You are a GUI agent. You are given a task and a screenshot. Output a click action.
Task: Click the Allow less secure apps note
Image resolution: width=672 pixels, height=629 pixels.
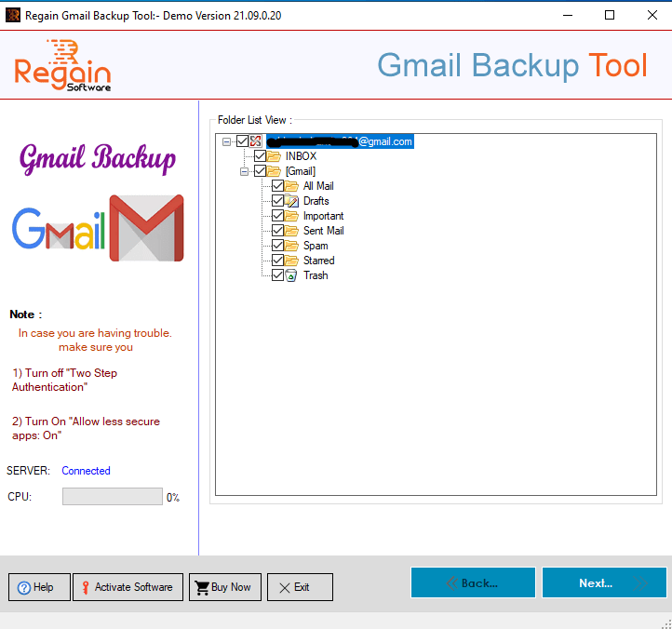coord(86,428)
